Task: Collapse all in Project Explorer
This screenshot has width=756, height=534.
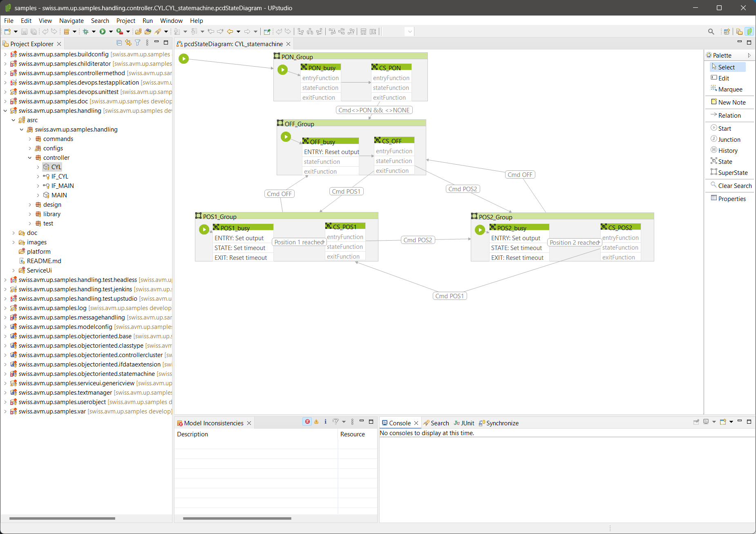Action: 119,43
